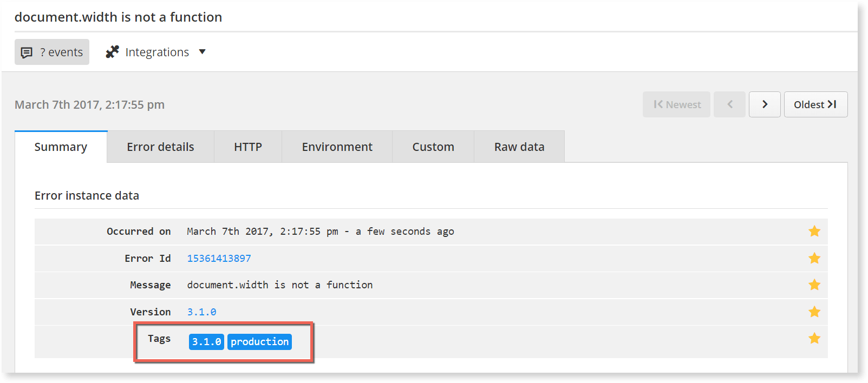The width and height of the screenshot is (868, 383).
Task: Open the '? events' button
Action: pyautogui.click(x=52, y=52)
